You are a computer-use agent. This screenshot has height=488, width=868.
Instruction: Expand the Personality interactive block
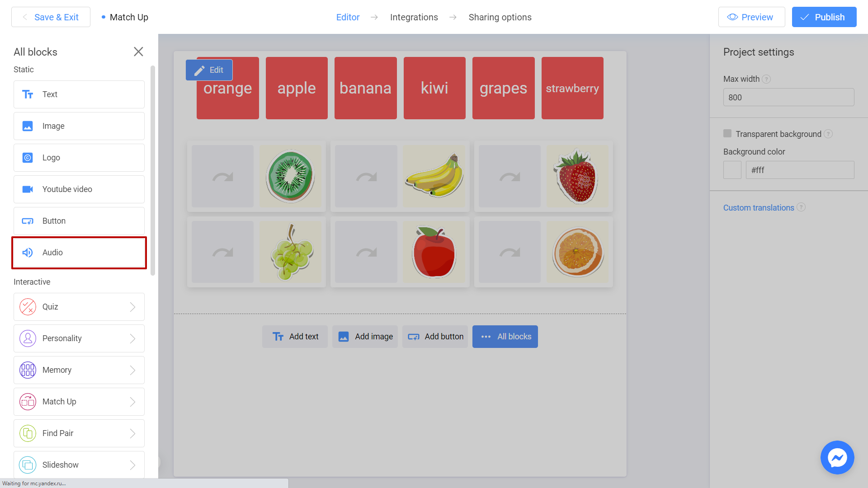click(132, 338)
